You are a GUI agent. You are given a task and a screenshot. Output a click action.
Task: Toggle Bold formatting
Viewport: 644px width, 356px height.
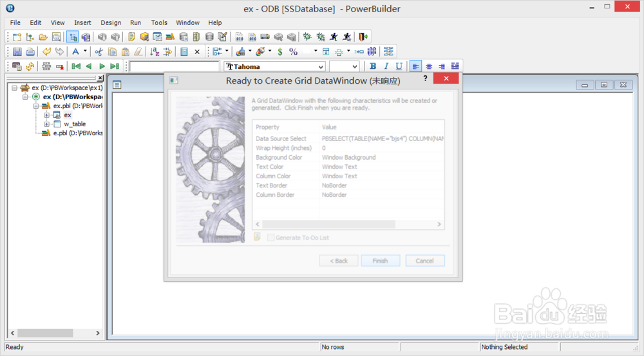tap(373, 66)
